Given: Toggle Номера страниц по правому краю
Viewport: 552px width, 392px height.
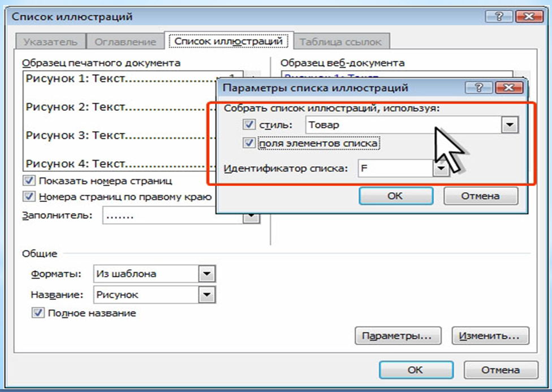Looking at the screenshot, I should pyautogui.click(x=29, y=196).
